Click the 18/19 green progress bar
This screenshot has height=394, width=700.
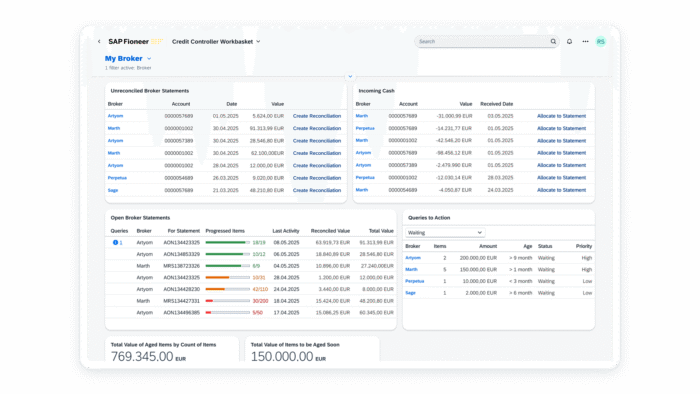[228, 243]
